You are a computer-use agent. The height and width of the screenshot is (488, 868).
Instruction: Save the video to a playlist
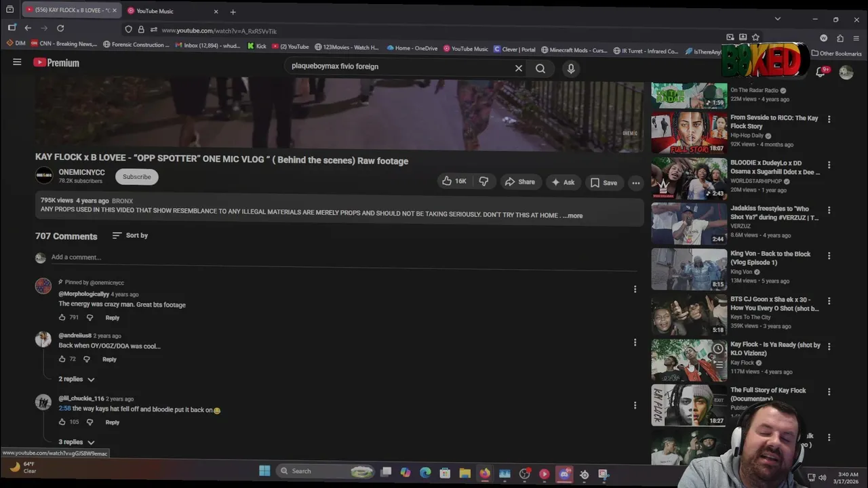[604, 182]
